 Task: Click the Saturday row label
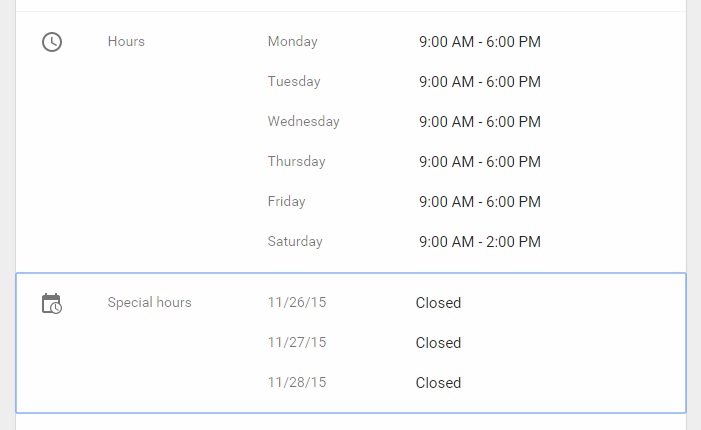tap(295, 242)
